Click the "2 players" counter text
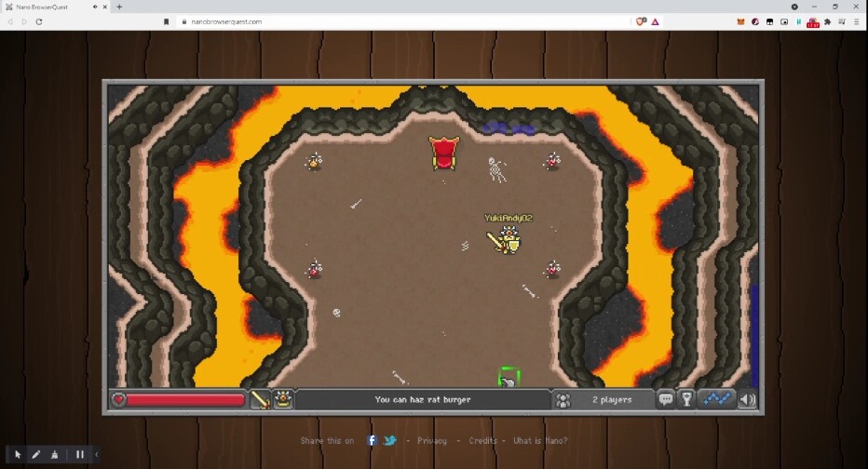 coord(612,399)
